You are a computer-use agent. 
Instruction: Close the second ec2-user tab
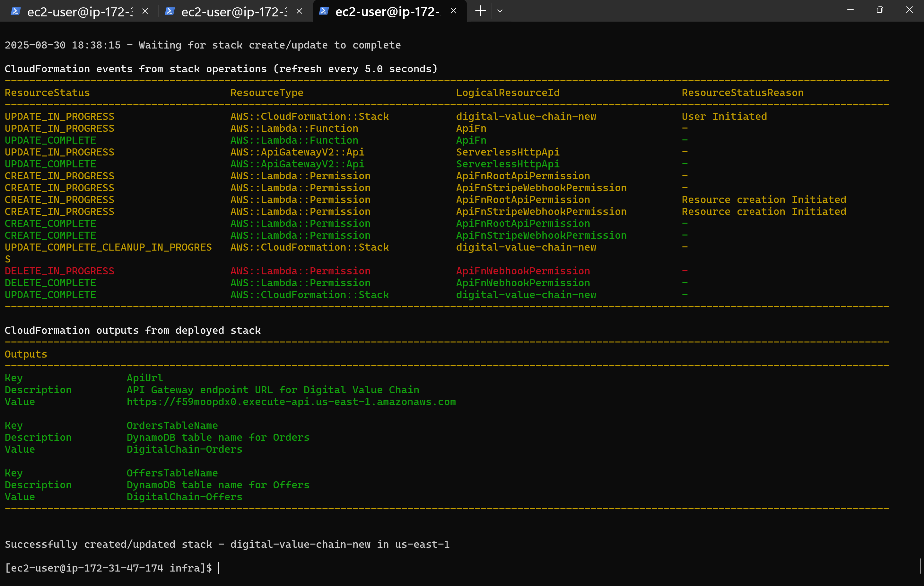coord(299,11)
